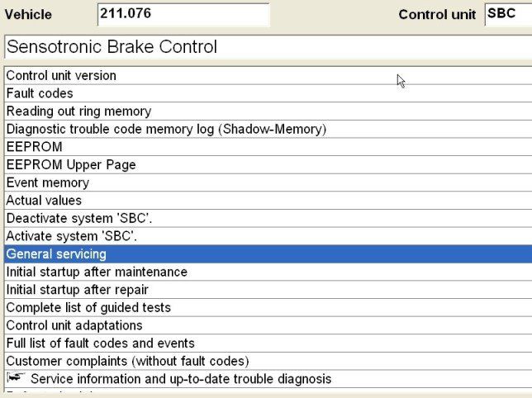
Task: Open the EEPROM entry
Action: click(34, 147)
